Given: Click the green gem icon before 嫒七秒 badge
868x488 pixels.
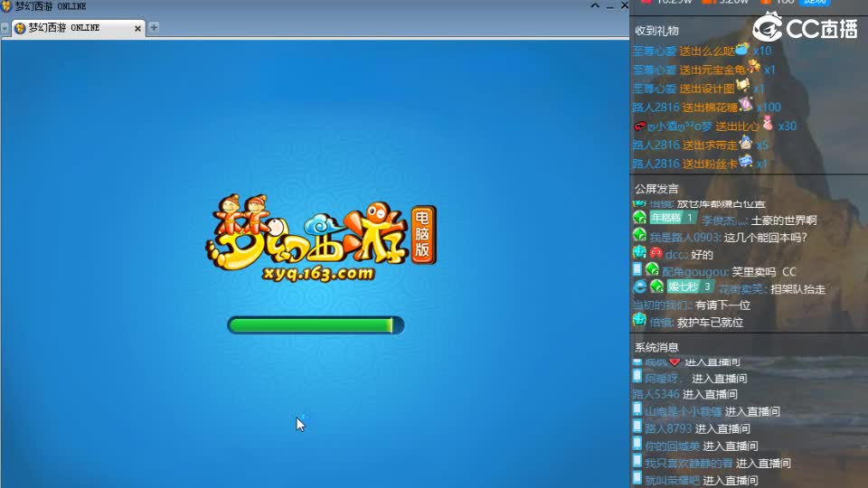Looking at the screenshot, I should [656, 286].
